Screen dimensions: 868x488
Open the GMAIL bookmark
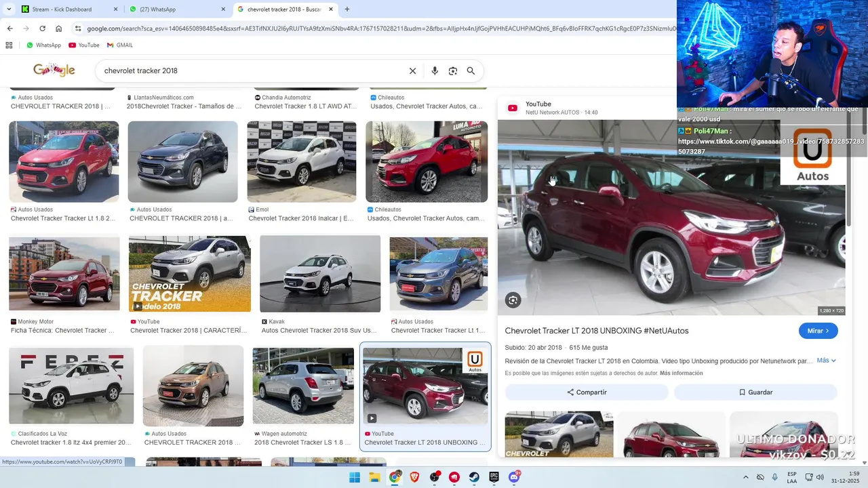coord(120,45)
